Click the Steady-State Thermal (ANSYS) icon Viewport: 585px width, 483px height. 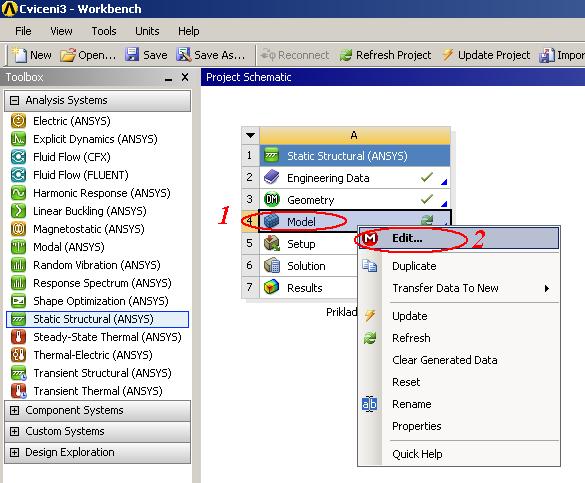18,337
